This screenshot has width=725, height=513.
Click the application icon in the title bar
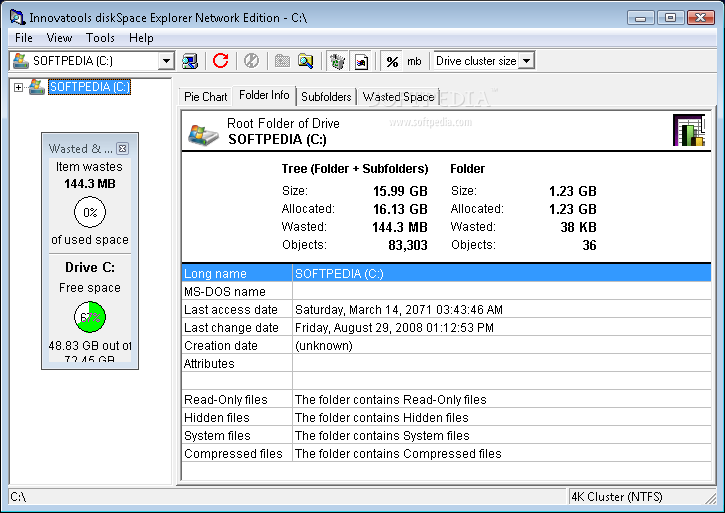pyautogui.click(x=17, y=18)
